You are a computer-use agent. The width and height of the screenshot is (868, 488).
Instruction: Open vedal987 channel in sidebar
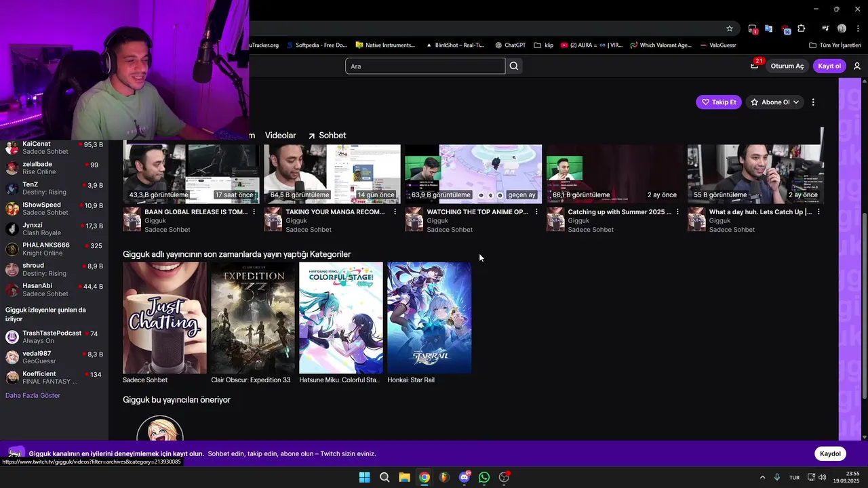tap(54, 357)
